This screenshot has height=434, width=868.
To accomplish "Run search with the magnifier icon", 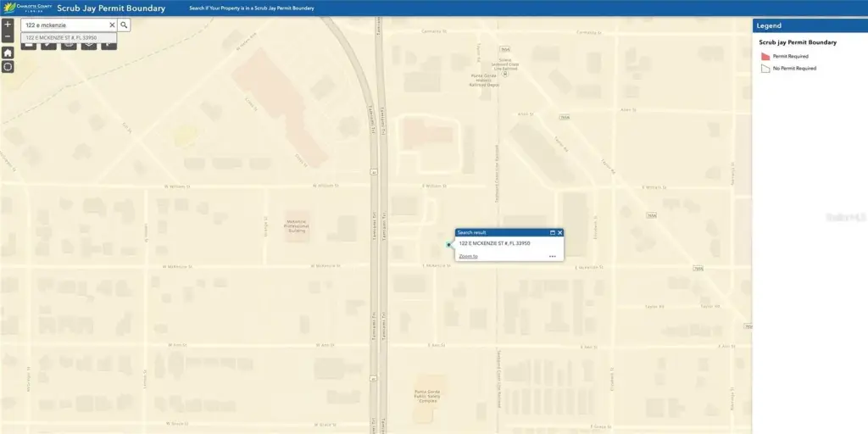I will click(124, 25).
